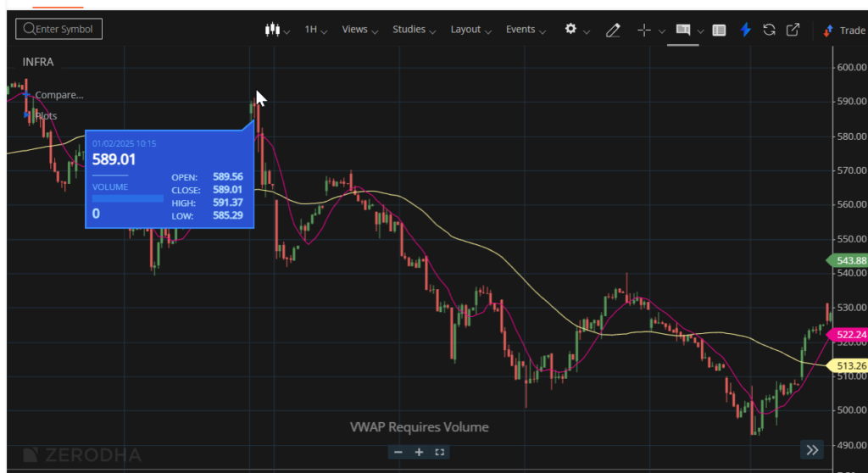
Task: Click Compare... to add a symbol
Action: pos(58,95)
